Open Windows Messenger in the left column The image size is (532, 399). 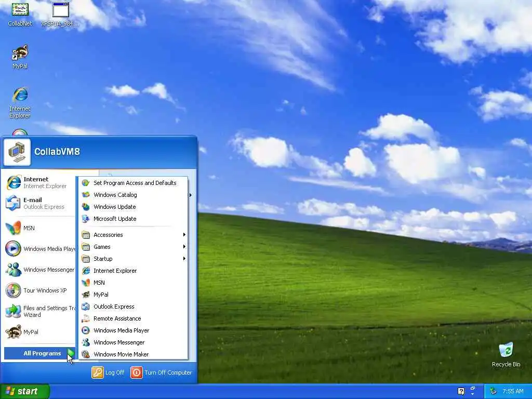[40, 270]
